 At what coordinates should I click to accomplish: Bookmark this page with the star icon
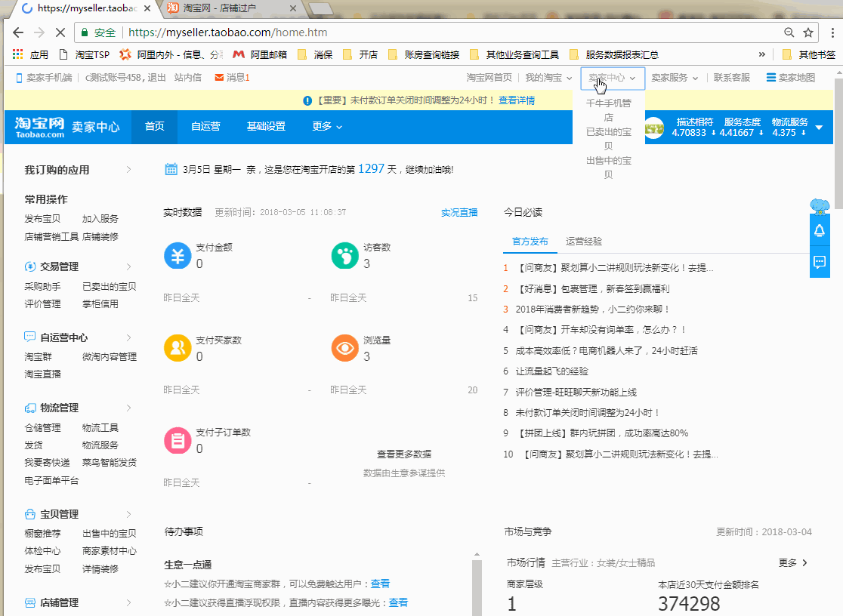coord(808,32)
